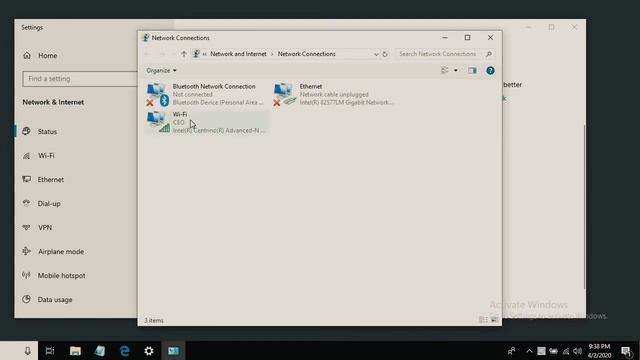Click the People icon in the system tray

click(511, 351)
